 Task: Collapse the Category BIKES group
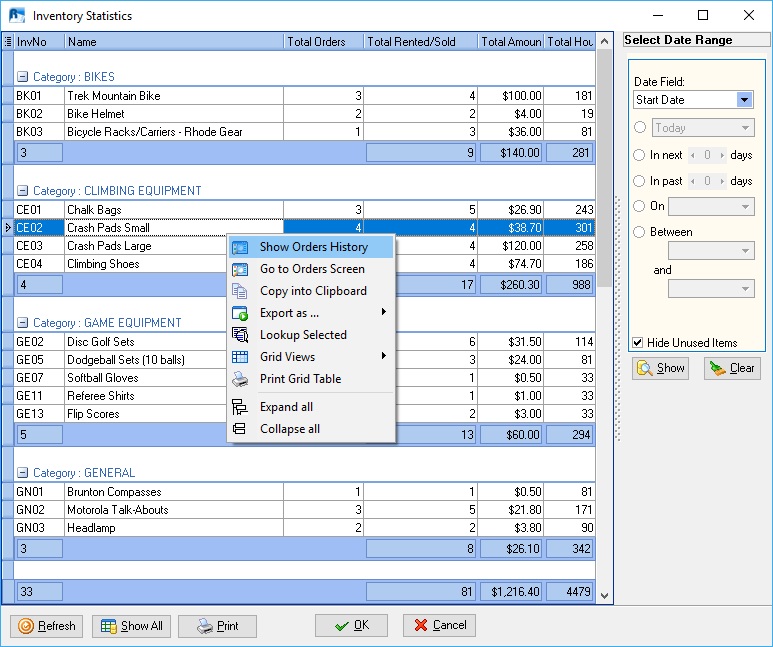[x=23, y=77]
